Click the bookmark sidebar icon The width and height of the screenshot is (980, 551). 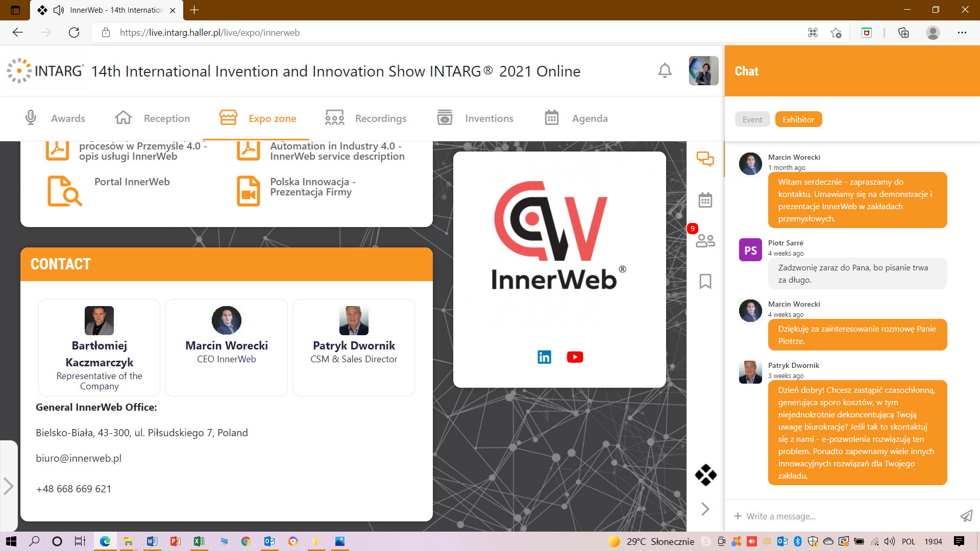click(x=705, y=281)
